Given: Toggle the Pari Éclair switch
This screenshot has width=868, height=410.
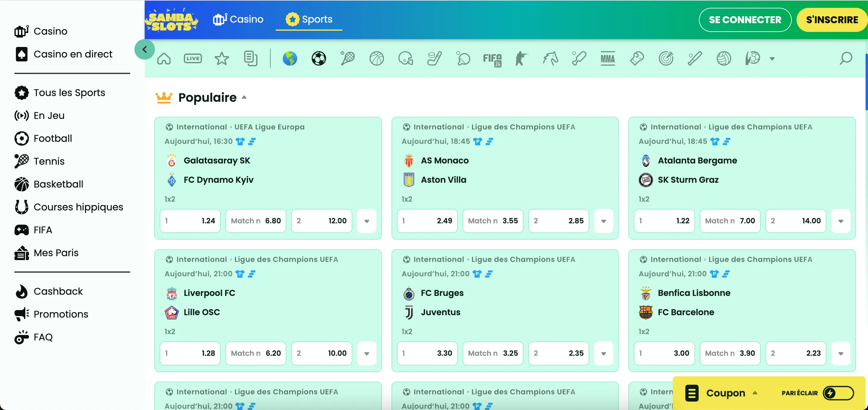Looking at the screenshot, I should [x=838, y=393].
